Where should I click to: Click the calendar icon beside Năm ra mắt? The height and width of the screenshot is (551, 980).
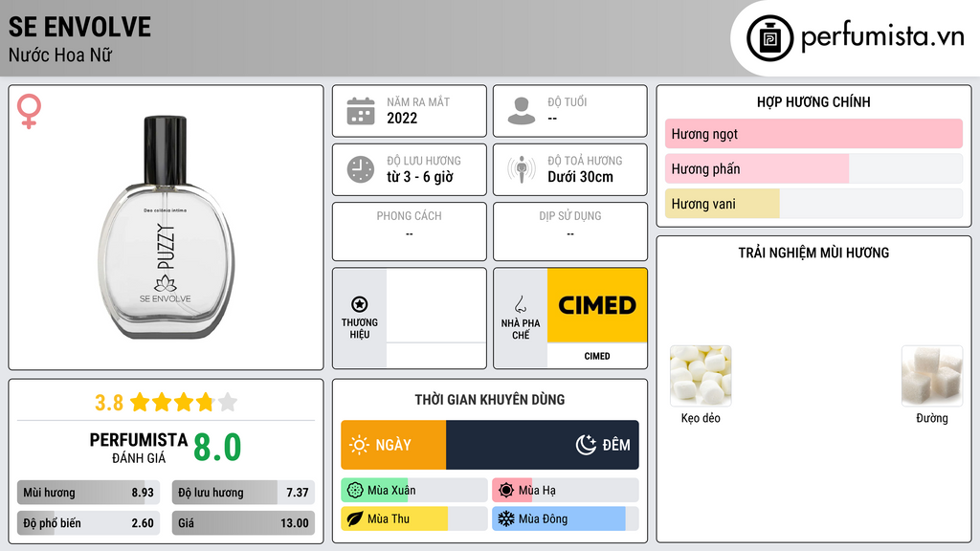coord(361,111)
